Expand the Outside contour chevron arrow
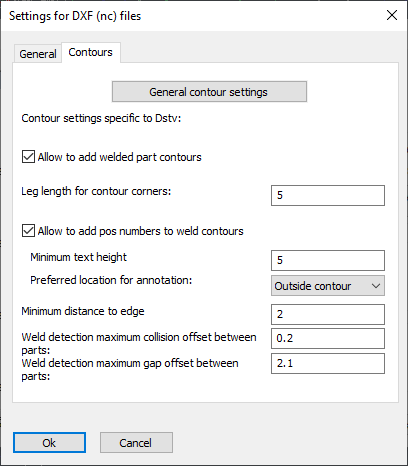The width and height of the screenshot is (408, 466). pyautogui.click(x=376, y=286)
